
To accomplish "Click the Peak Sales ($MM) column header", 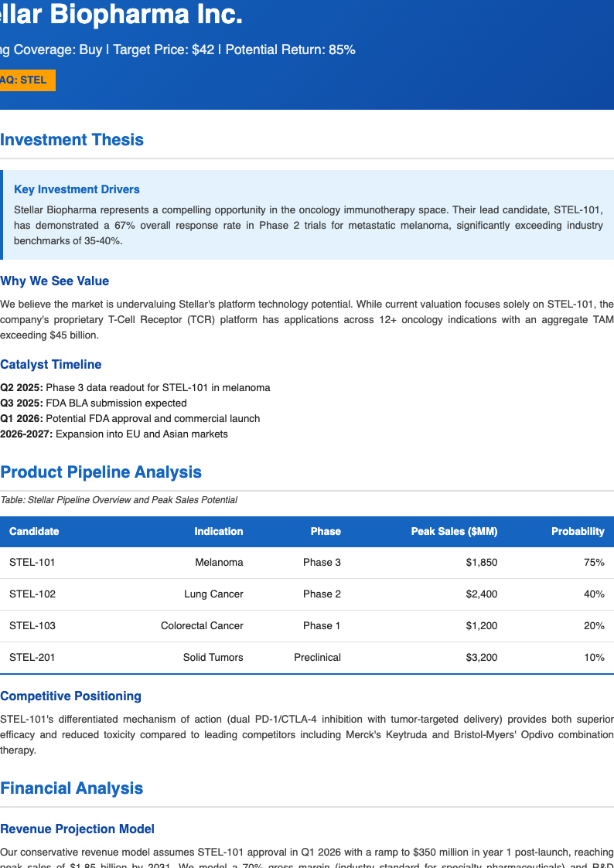I will (454, 532).
